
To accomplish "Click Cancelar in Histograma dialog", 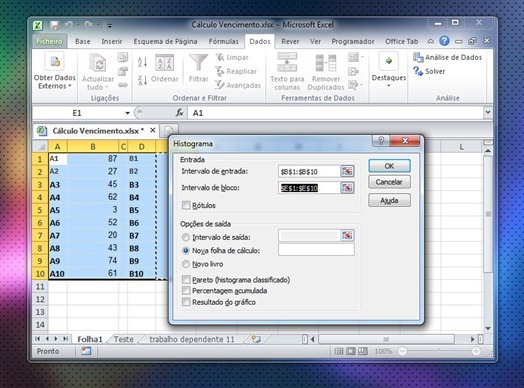I will click(x=389, y=182).
